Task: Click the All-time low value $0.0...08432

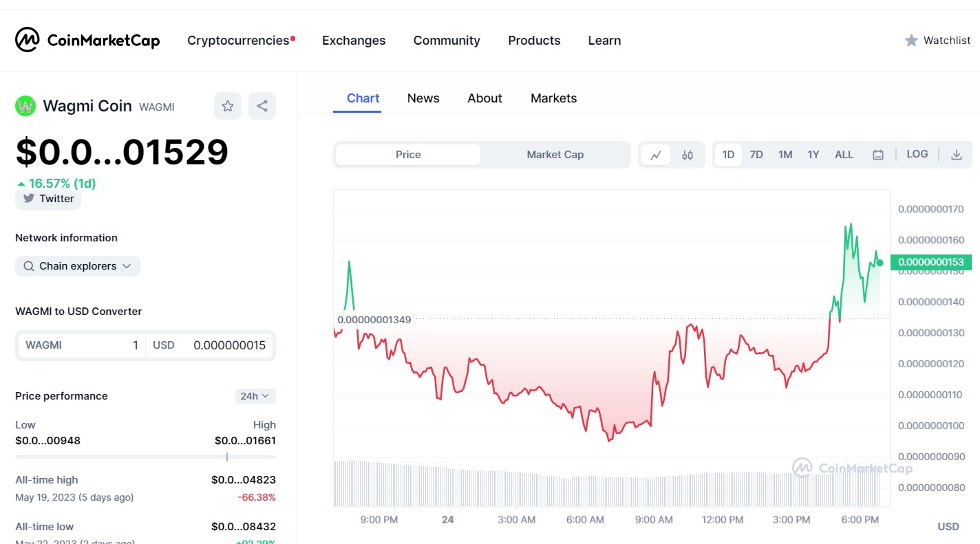Action: point(244,527)
